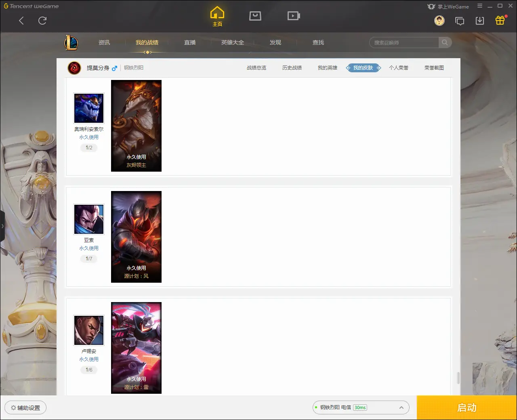The height and width of the screenshot is (420, 517).
Task: Maximize the WeGame window
Action: click(500, 6)
